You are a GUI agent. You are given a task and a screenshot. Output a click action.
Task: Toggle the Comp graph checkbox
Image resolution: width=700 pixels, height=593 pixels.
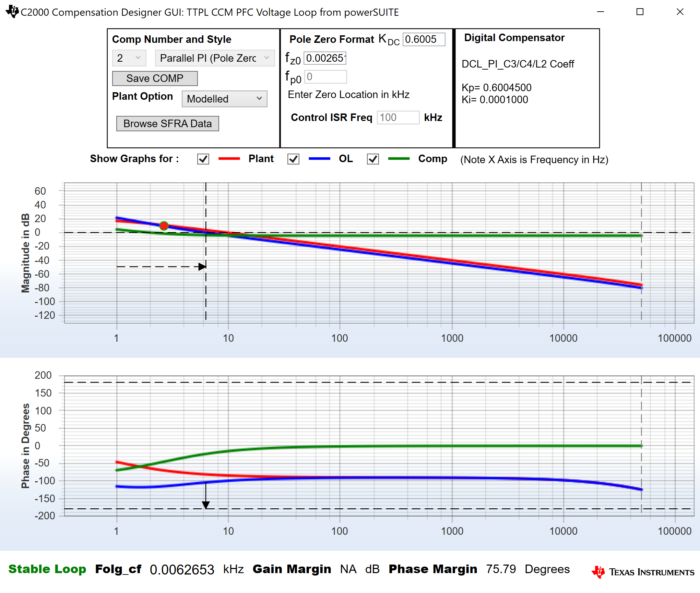tap(373, 159)
